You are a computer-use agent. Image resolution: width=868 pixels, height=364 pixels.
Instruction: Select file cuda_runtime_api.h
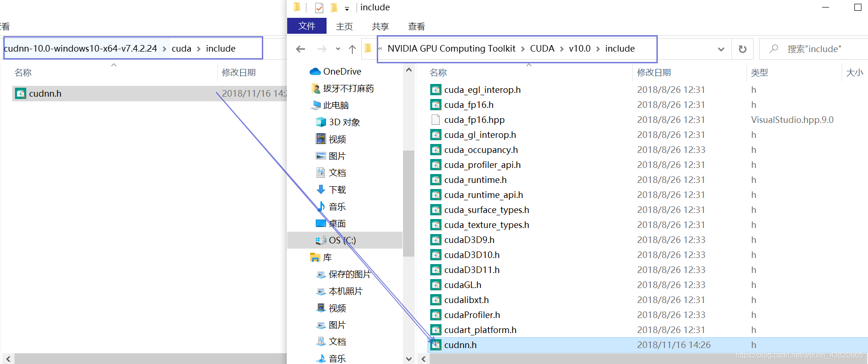pyautogui.click(x=483, y=195)
